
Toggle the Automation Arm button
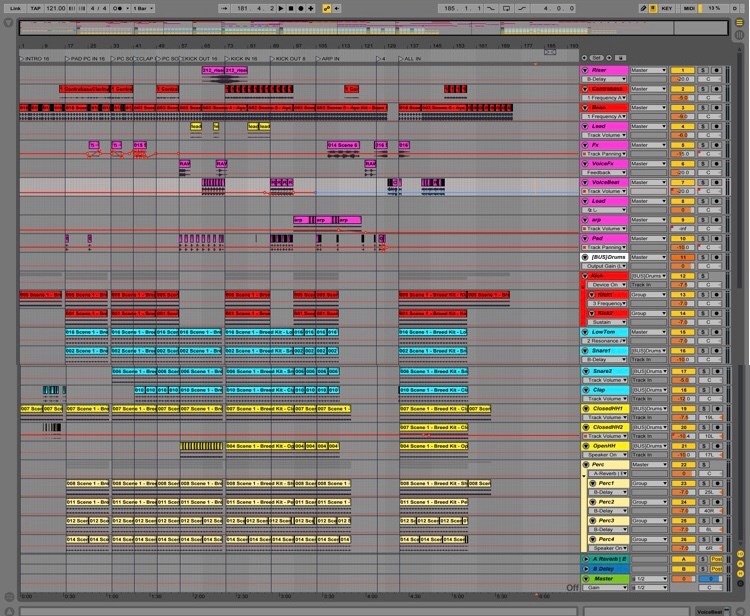[327, 8]
